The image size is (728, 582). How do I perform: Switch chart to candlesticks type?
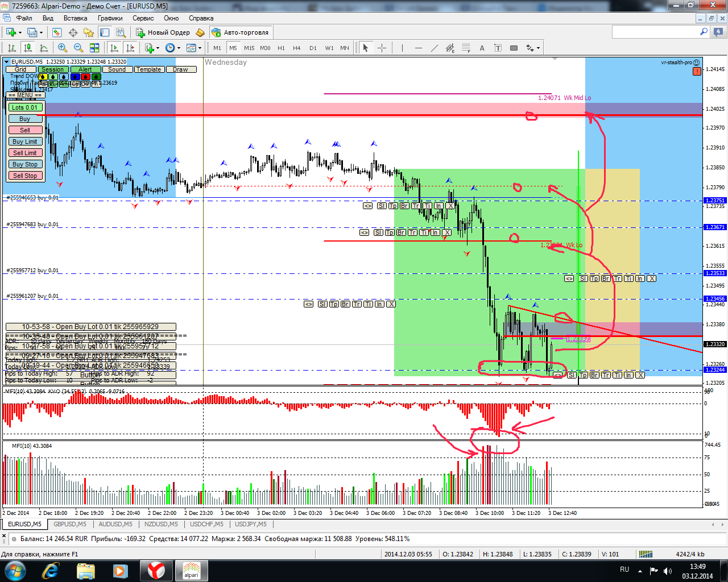(x=27, y=48)
